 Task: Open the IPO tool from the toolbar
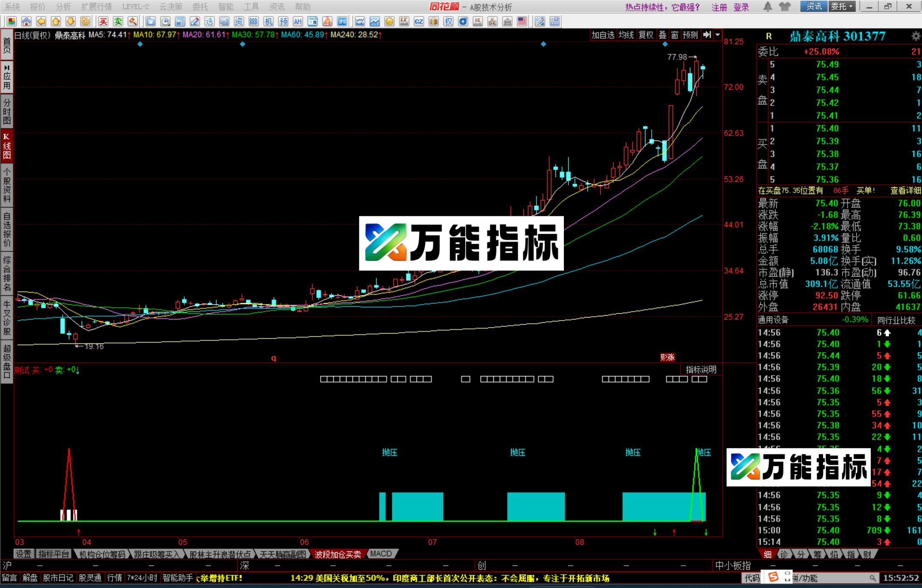(341, 21)
